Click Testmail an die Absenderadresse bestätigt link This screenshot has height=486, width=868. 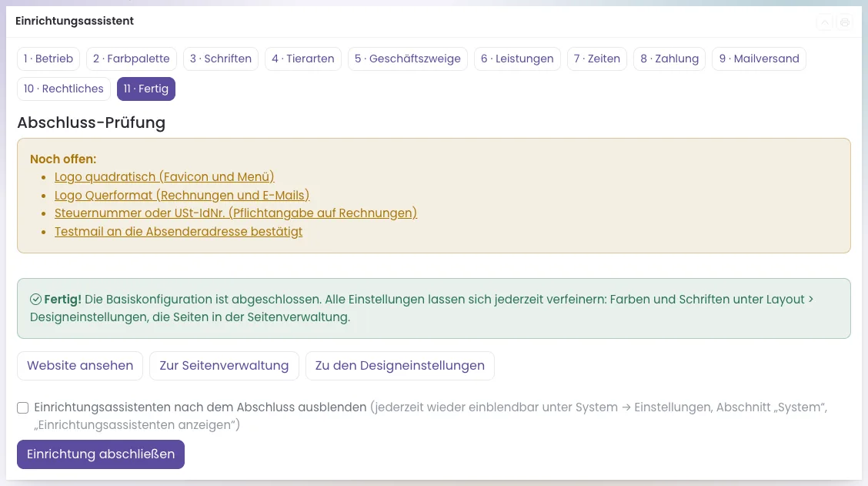point(179,232)
